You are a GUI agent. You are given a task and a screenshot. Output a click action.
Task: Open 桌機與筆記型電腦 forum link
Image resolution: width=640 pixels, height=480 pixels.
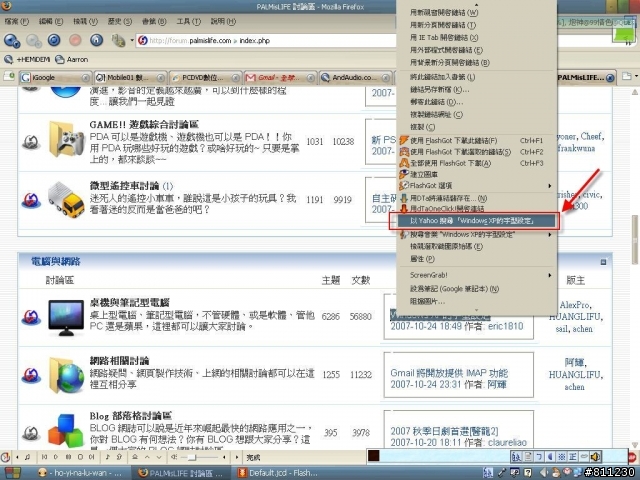point(129,302)
